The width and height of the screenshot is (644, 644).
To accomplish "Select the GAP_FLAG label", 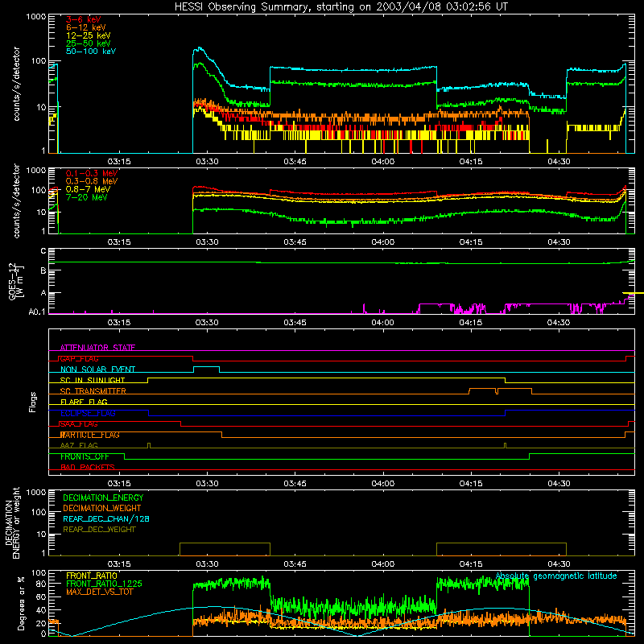I will 79,358.
